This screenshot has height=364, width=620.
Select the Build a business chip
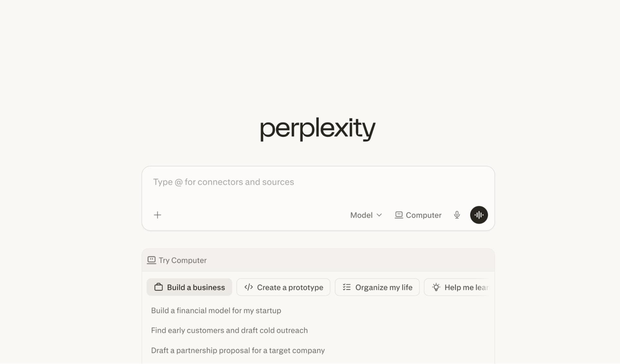pyautogui.click(x=189, y=287)
